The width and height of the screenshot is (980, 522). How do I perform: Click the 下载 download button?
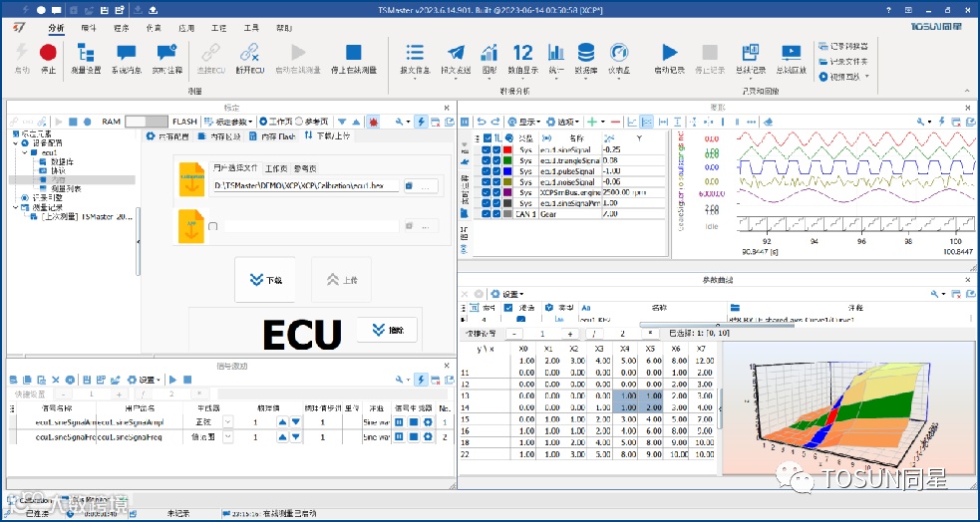(265, 280)
